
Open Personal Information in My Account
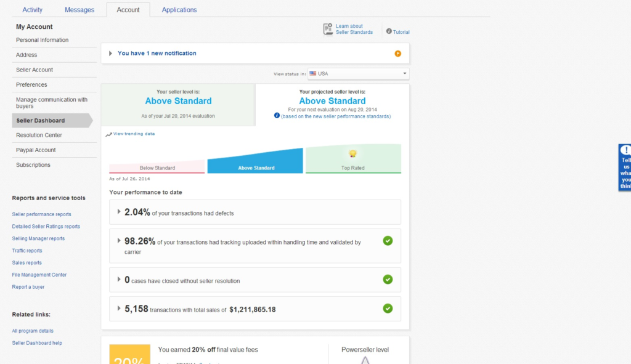coord(43,40)
